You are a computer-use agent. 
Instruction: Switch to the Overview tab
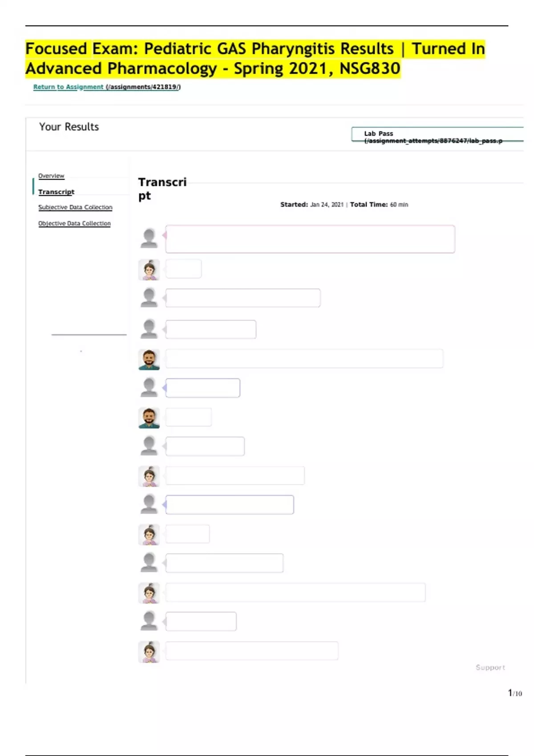click(x=51, y=176)
